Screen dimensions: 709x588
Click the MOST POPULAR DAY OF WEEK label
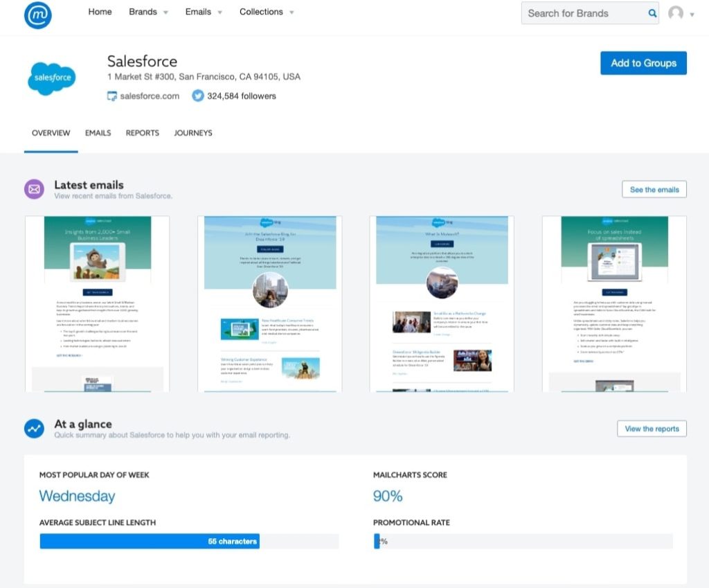pyautogui.click(x=94, y=475)
